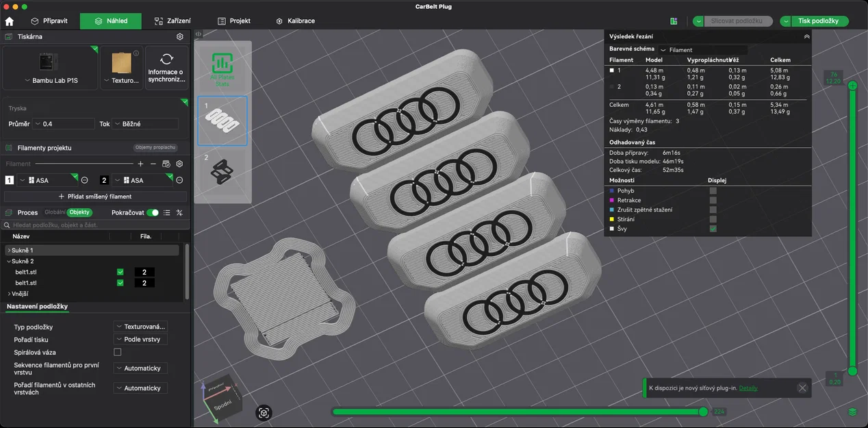Expand the Vnější tree item
Viewport: 868px width, 428px height.
8,294
